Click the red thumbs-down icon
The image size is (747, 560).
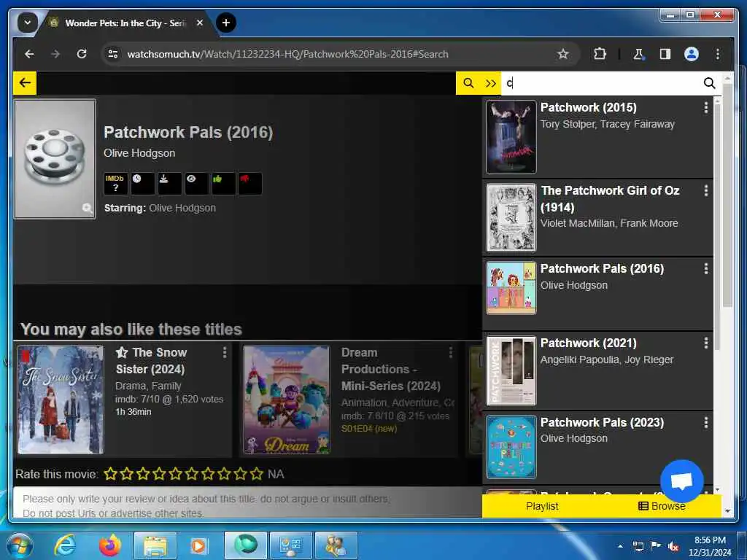(250, 183)
